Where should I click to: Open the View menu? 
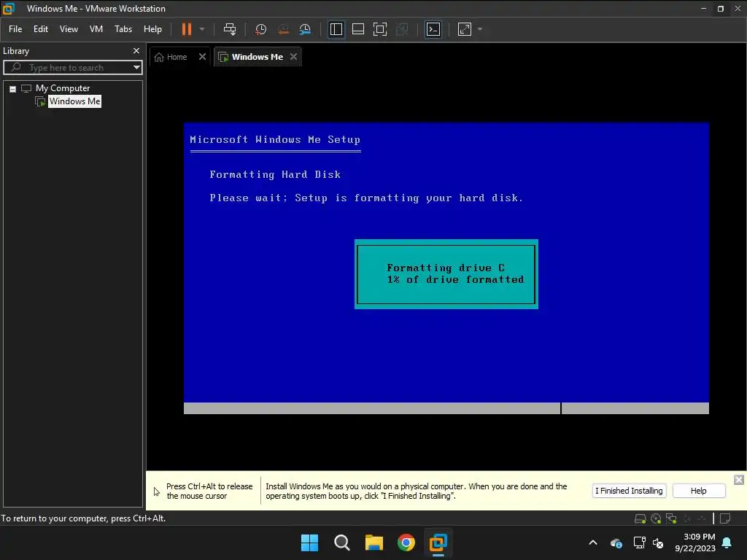(x=69, y=29)
